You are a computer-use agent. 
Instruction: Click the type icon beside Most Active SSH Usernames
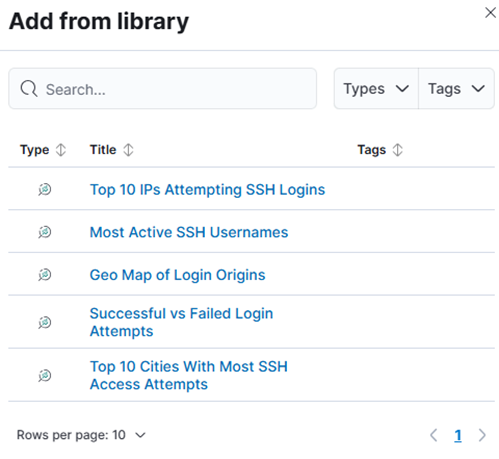pos(44,232)
